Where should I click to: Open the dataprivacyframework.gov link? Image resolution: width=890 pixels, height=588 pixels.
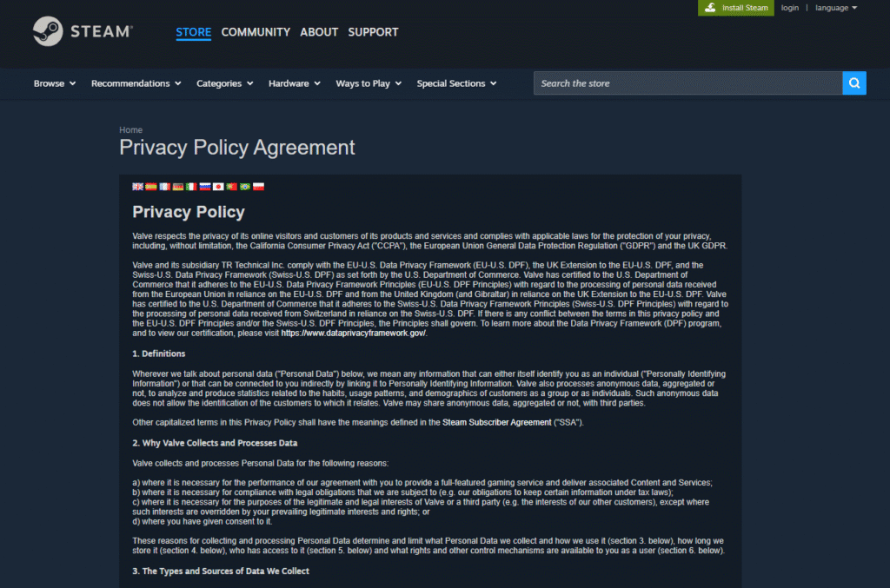pyautogui.click(x=353, y=333)
